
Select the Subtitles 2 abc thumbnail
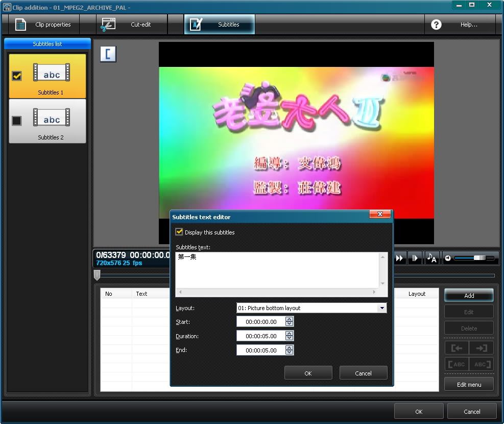point(52,117)
